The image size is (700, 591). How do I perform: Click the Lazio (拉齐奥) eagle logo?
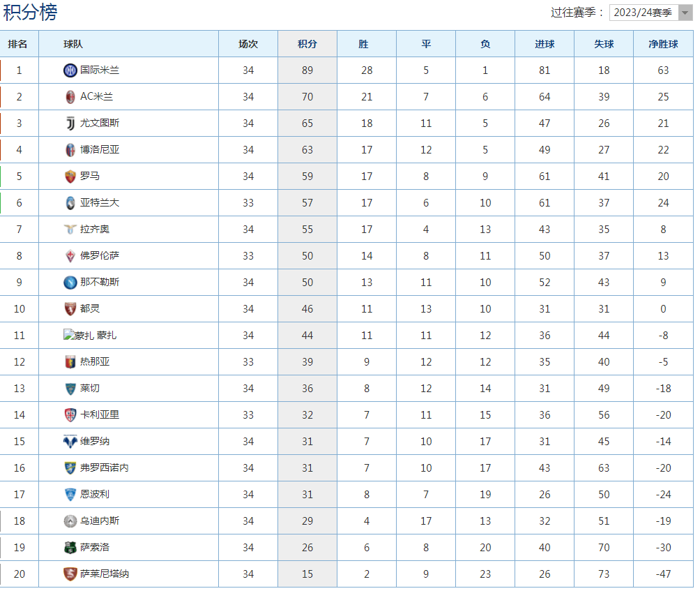(x=70, y=230)
